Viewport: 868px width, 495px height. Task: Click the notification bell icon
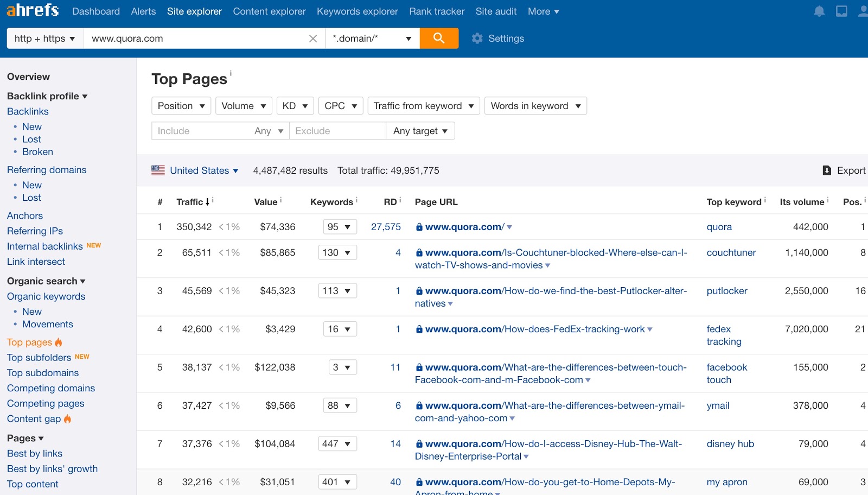click(x=819, y=11)
